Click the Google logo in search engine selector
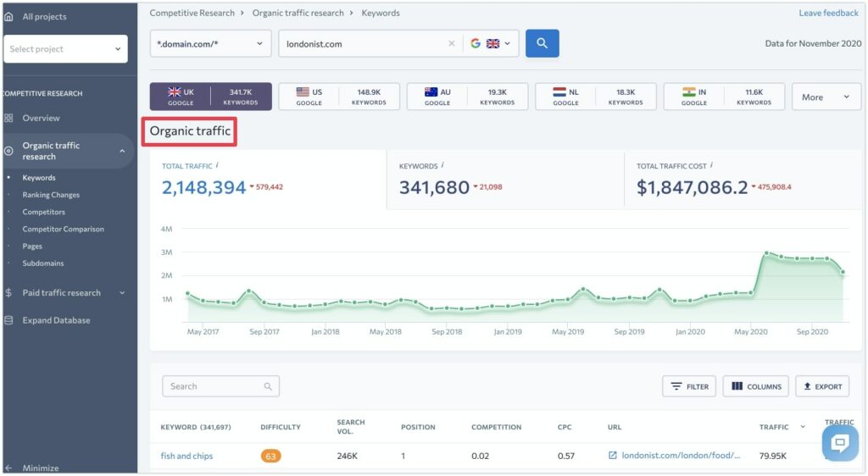This screenshot has width=868, height=476. click(x=476, y=43)
